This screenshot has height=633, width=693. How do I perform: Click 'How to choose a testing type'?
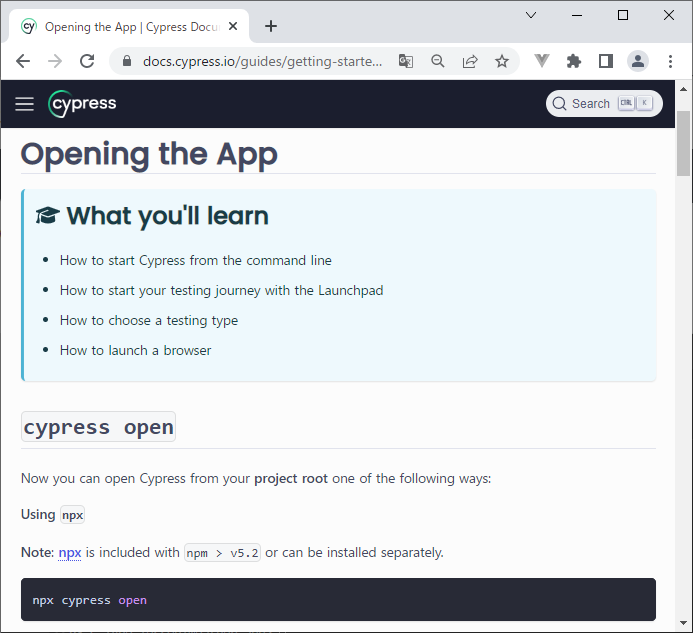(148, 320)
